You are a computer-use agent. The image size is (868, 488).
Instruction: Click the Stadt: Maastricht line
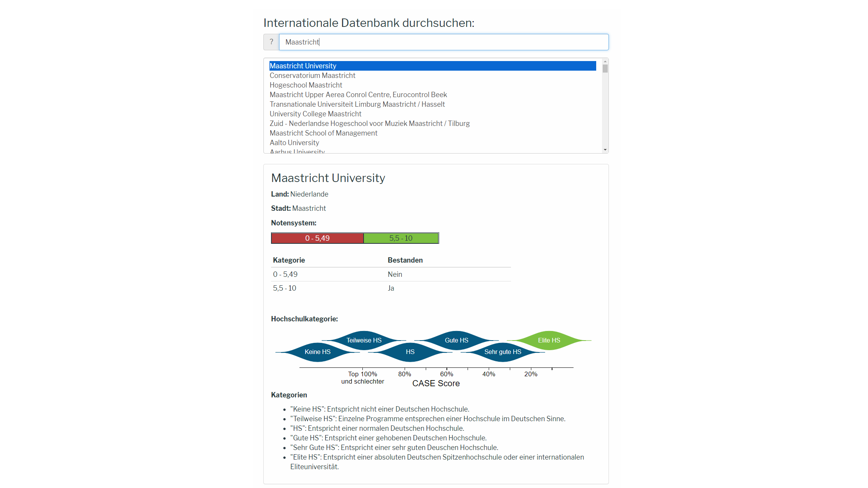298,208
